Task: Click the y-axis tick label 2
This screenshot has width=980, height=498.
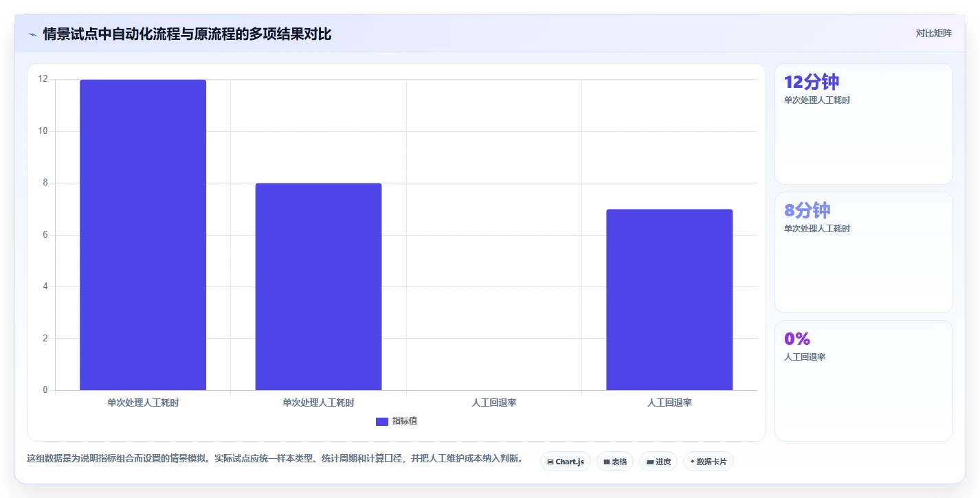Action: pos(45,338)
